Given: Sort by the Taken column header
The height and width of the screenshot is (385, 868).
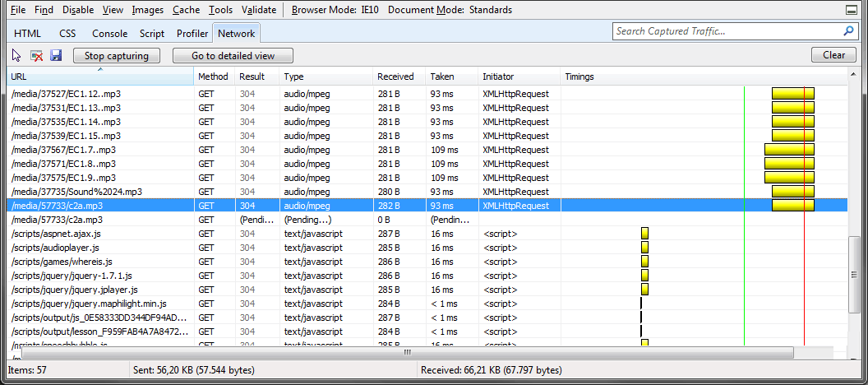Looking at the screenshot, I should [452, 77].
